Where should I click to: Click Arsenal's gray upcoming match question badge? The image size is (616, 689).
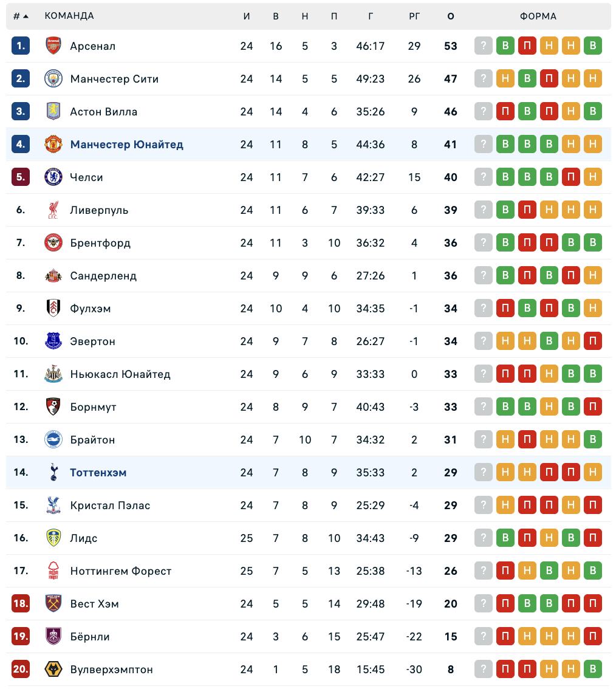(x=484, y=46)
